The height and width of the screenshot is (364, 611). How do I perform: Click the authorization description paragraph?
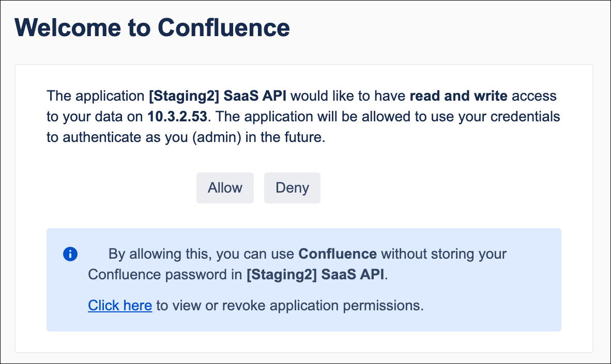[x=303, y=117]
